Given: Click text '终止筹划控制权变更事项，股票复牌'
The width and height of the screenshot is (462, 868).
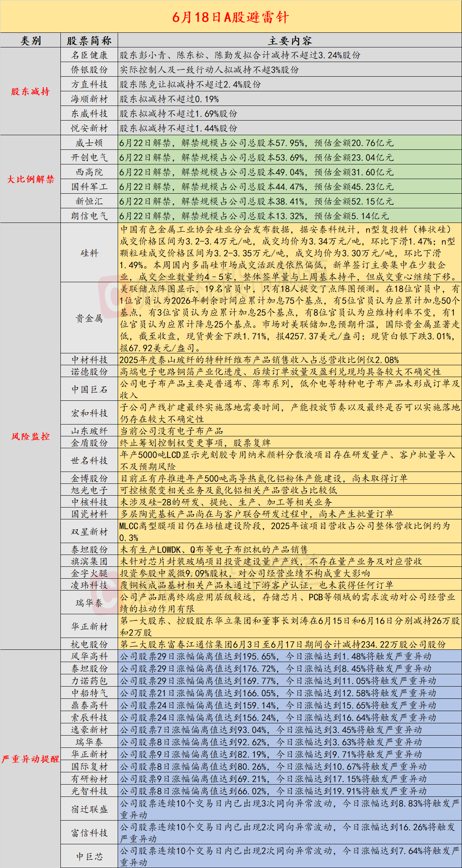Looking at the screenshot, I should pos(195,443).
